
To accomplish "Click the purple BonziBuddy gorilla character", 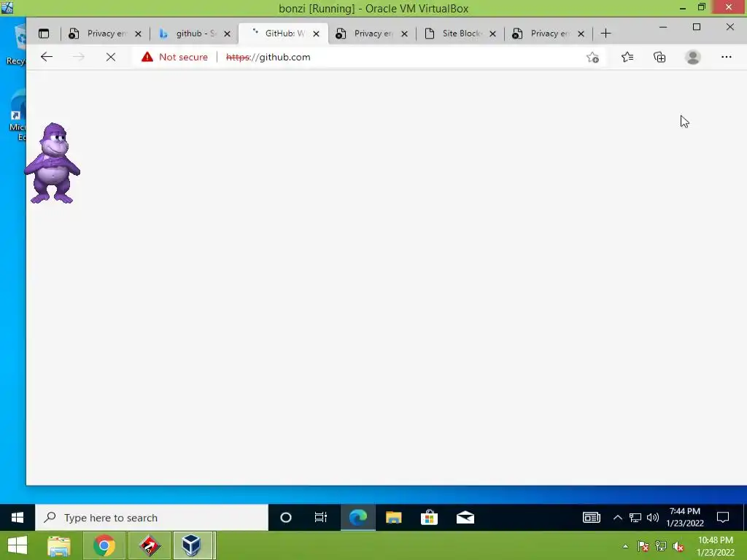I will [x=53, y=163].
